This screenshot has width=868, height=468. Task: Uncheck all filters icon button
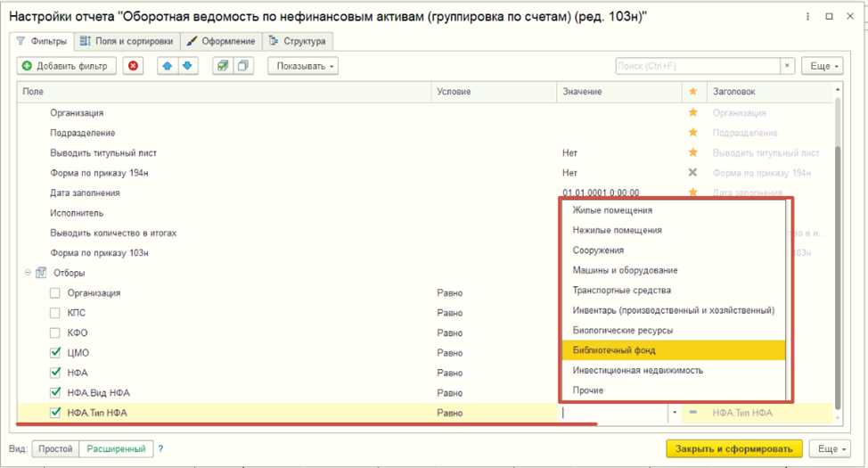[x=243, y=66]
